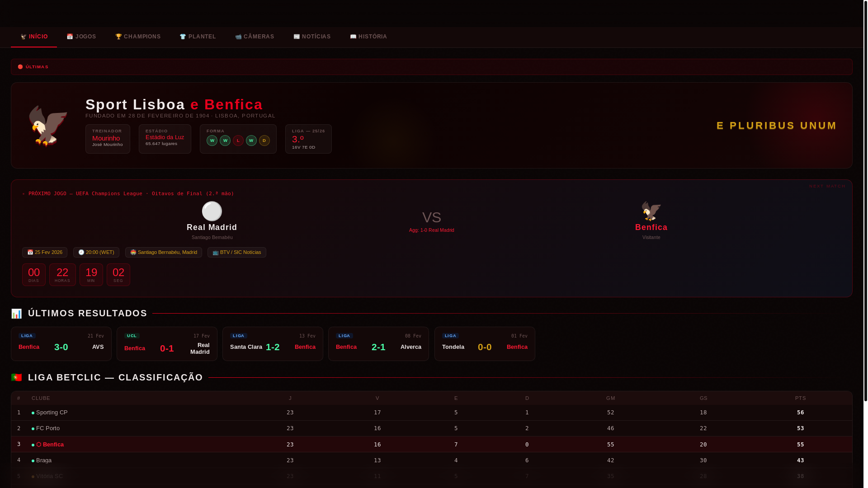Click the LIGA badge on 21 Fev card

pos(27,336)
